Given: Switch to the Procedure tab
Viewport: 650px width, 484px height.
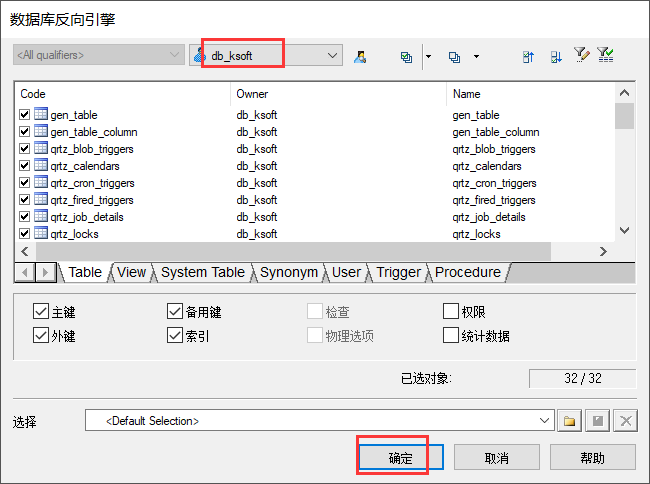Looking at the screenshot, I should 468,272.
